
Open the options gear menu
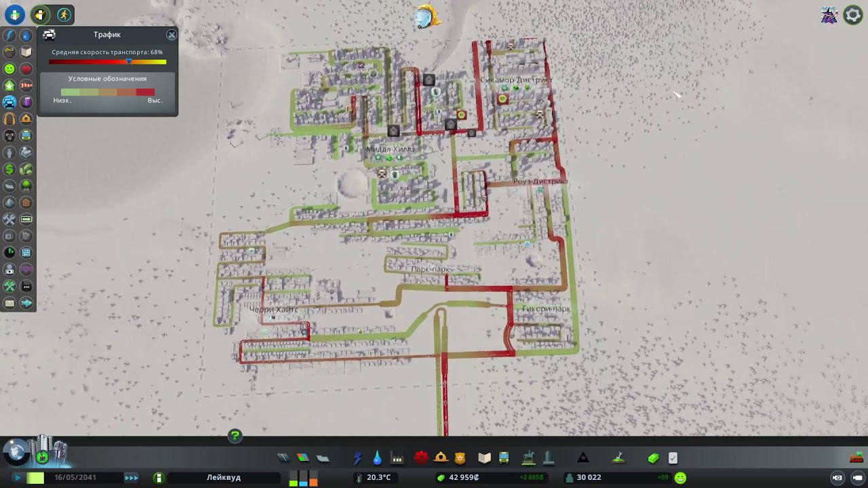click(x=853, y=15)
